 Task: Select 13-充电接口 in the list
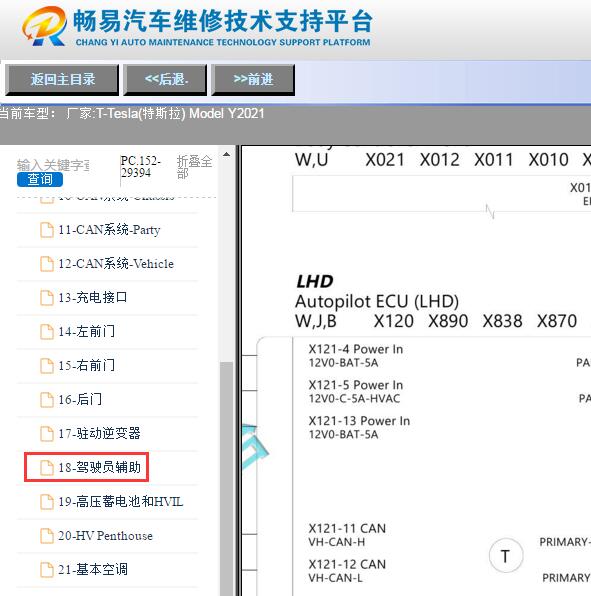[x=93, y=298]
